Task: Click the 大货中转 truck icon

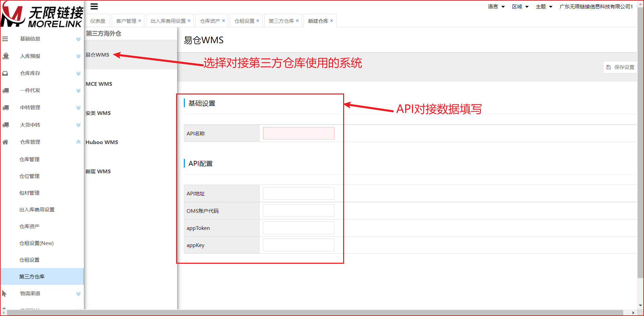Action: [x=6, y=125]
